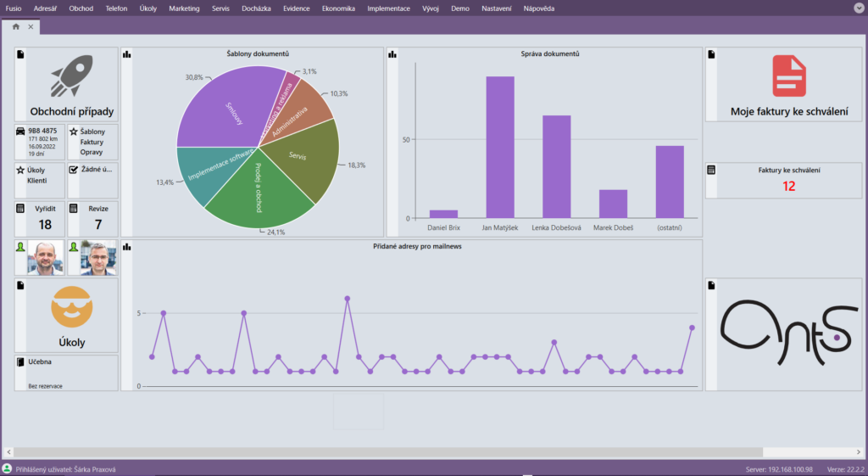Click the Úkoly sunglasses smiley icon
The width and height of the screenshot is (868, 476).
(x=71, y=307)
